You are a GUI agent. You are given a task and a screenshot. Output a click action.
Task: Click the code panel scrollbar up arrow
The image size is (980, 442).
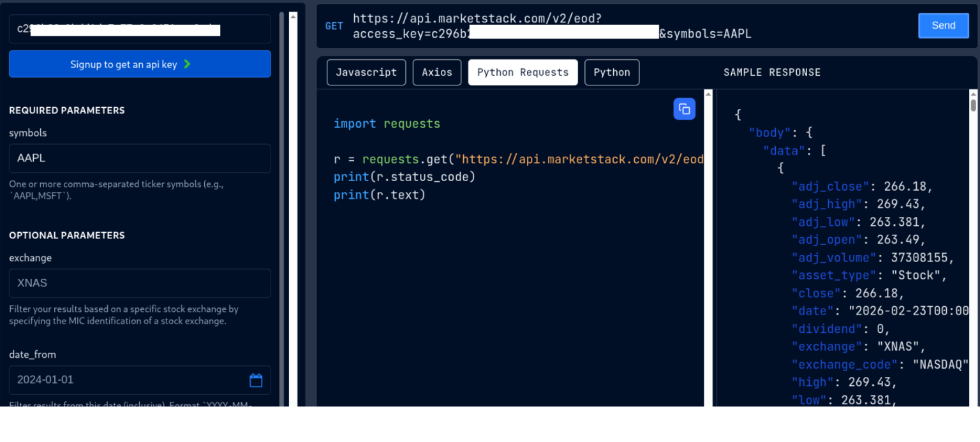708,94
